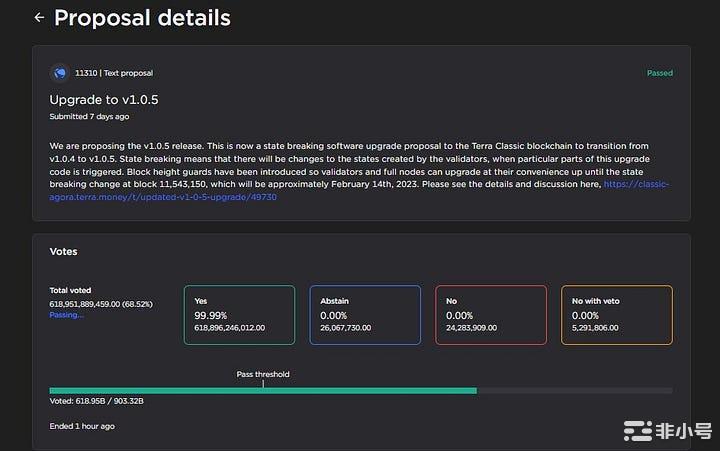This screenshot has width=720, height=451.
Task: Select the Abstain vote card
Action: tap(365, 315)
